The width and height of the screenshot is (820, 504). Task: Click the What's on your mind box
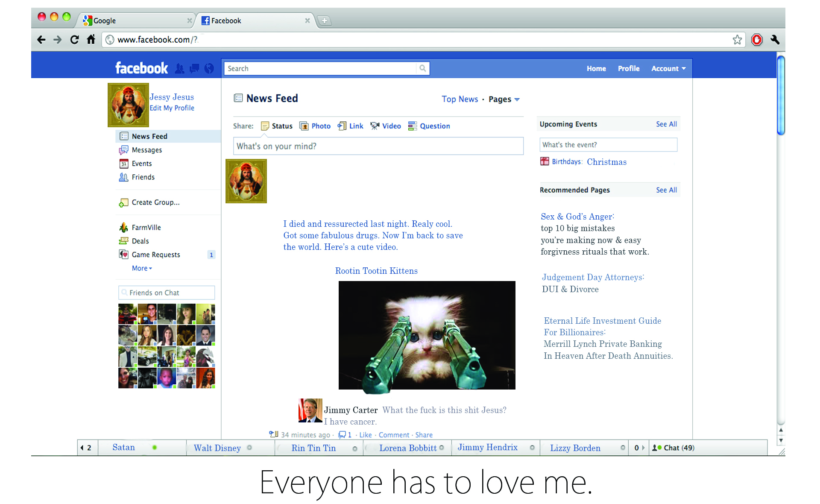[378, 146]
